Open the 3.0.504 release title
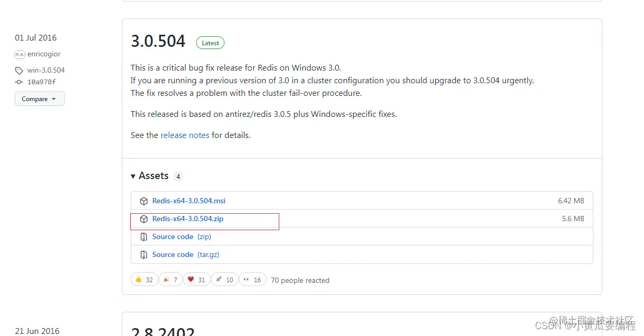The width and height of the screenshot is (644, 336). click(158, 41)
